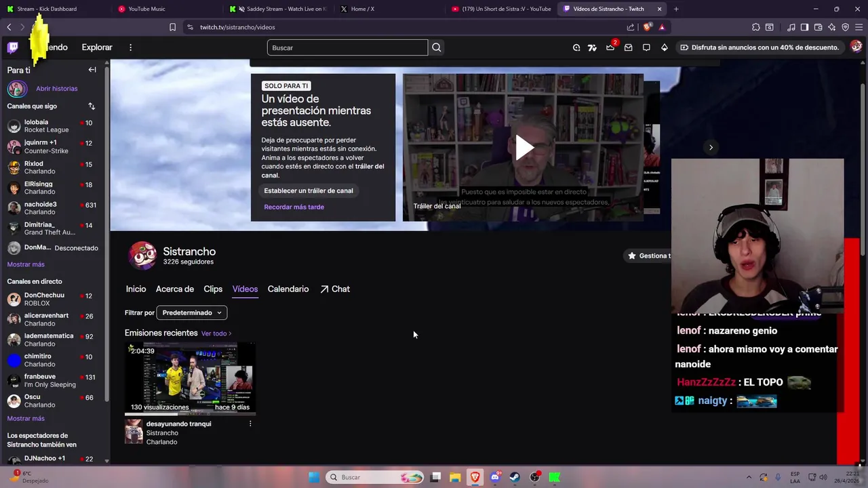The width and height of the screenshot is (868, 488).
Task: Play the channel trailer video
Action: point(524,147)
